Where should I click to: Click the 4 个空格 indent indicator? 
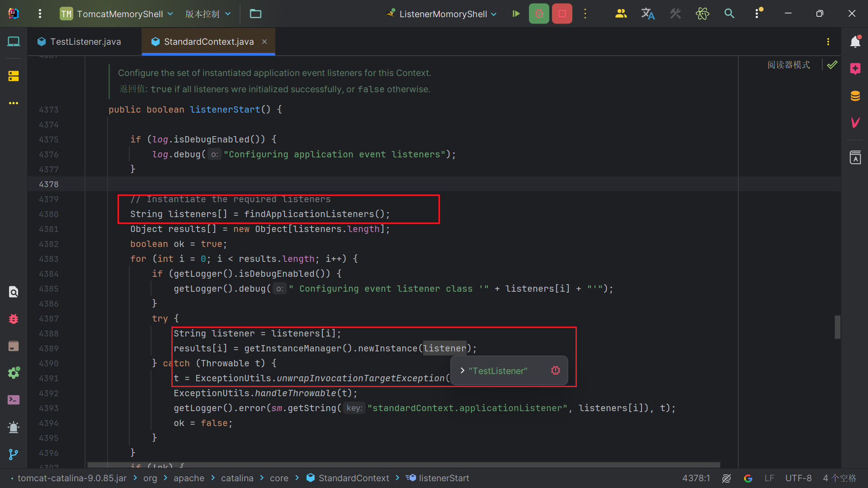(x=840, y=478)
